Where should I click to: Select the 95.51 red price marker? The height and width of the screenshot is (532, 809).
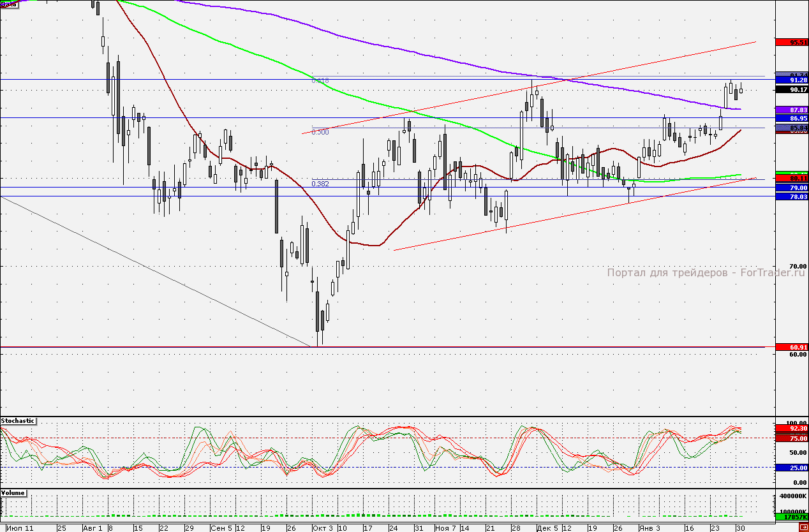(x=791, y=42)
